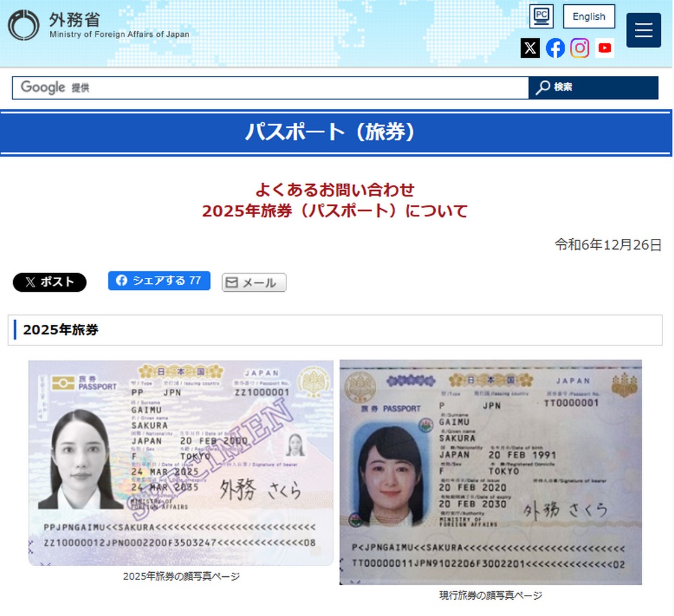
Task: Click the 外務省 site title text
Action: coord(75,19)
